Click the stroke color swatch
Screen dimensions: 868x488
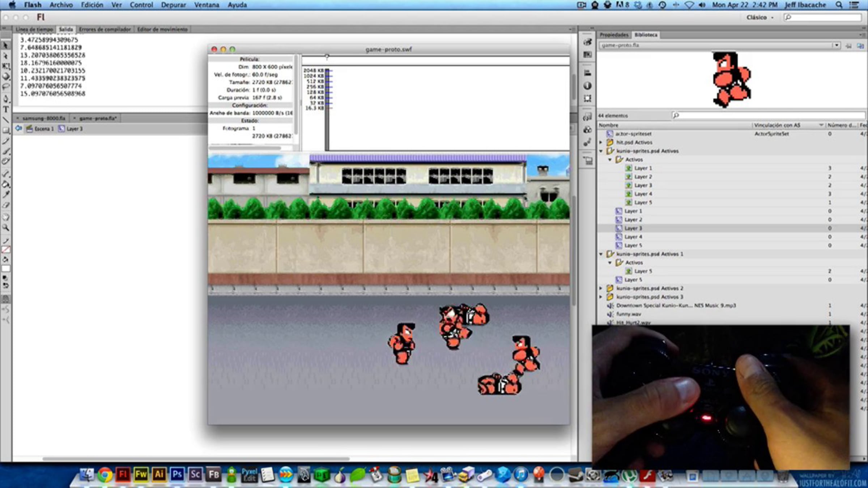[6, 250]
